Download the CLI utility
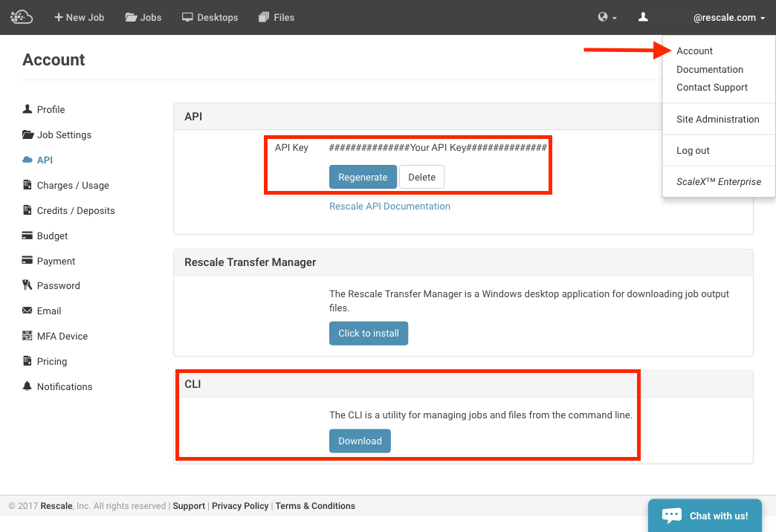776x532 pixels. 360,441
